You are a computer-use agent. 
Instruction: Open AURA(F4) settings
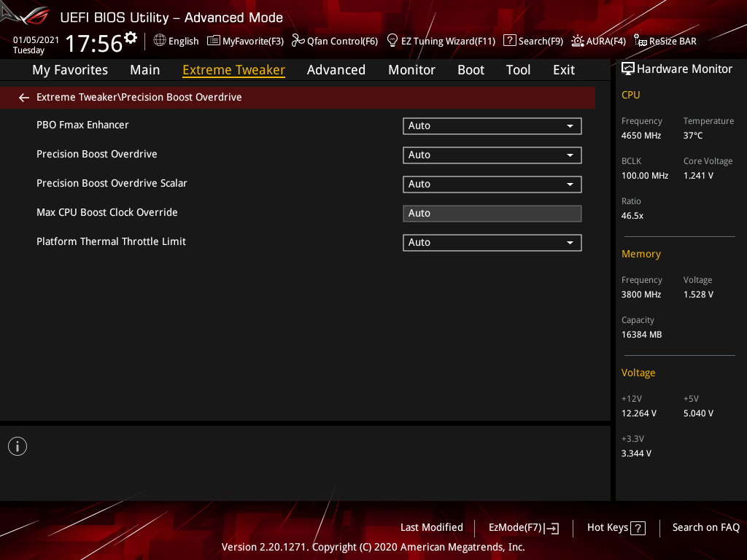point(606,42)
